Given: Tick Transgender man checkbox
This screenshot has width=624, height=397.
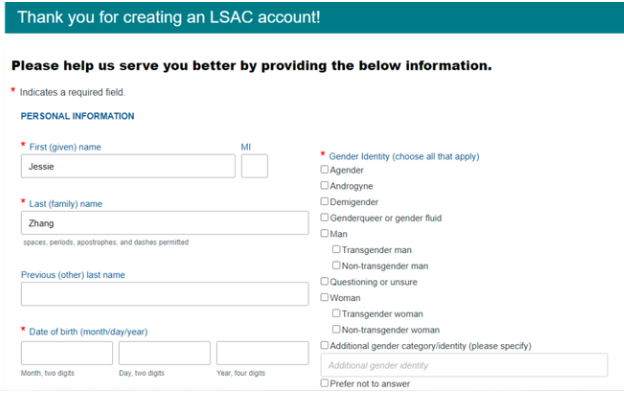Looking at the screenshot, I should coord(337,249).
